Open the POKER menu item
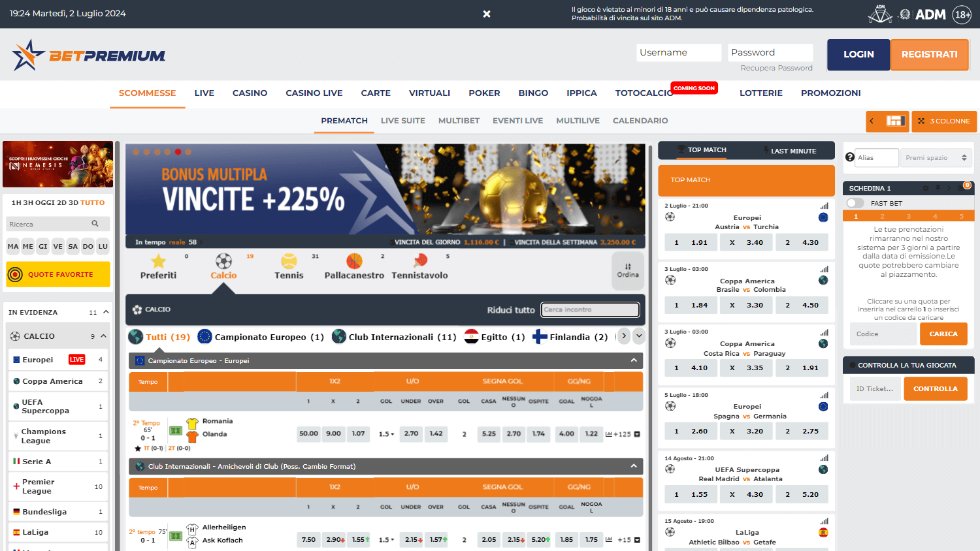This screenshot has height=551, width=980. pos(484,93)
